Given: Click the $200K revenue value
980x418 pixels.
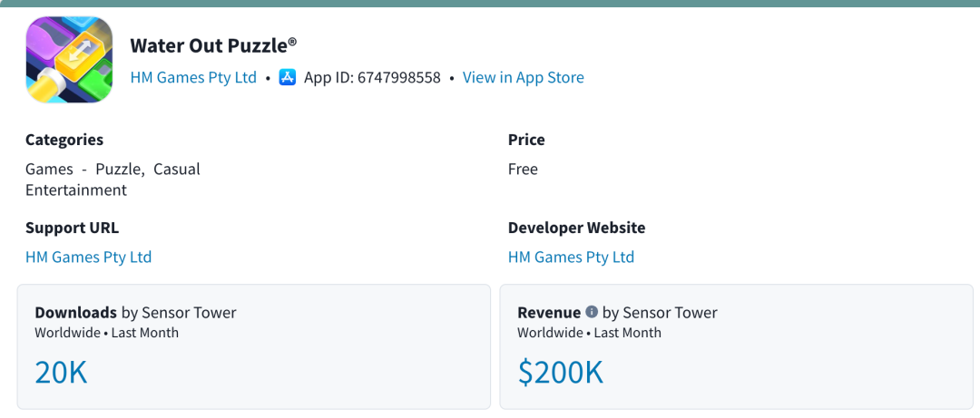Looking at the screenshot, I should pos(561,373).
